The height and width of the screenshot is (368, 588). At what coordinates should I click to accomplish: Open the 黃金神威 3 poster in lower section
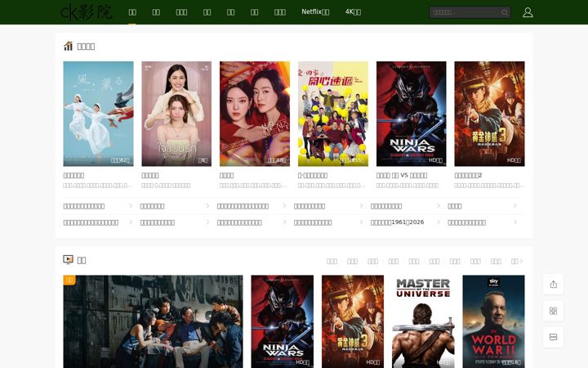coord(353,321)
